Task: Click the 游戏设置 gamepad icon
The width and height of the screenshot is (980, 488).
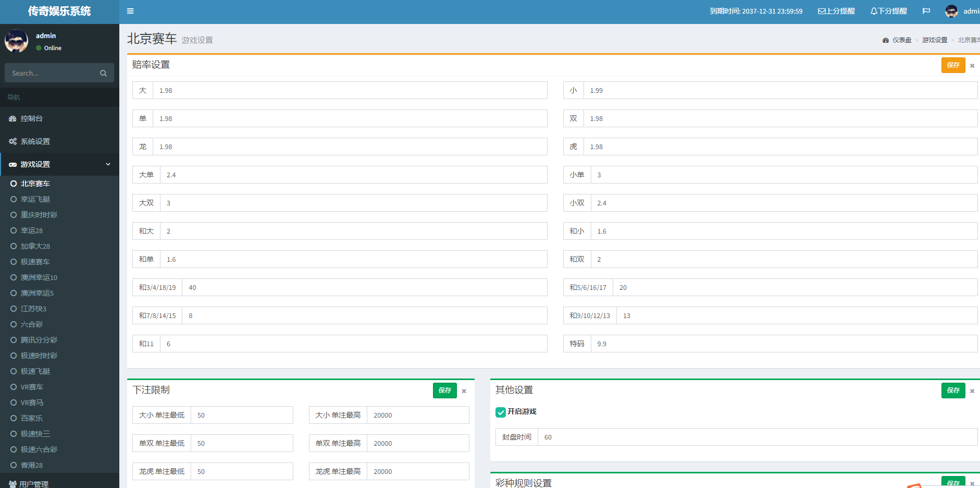Action: (x=13, y=165)
